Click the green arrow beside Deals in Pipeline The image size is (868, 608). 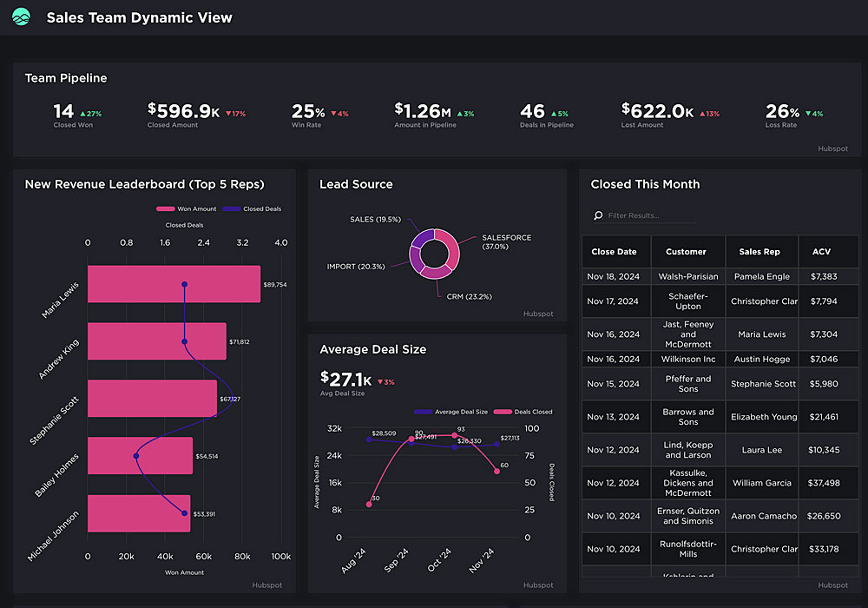pyautogui.click(x=551, y=114)
